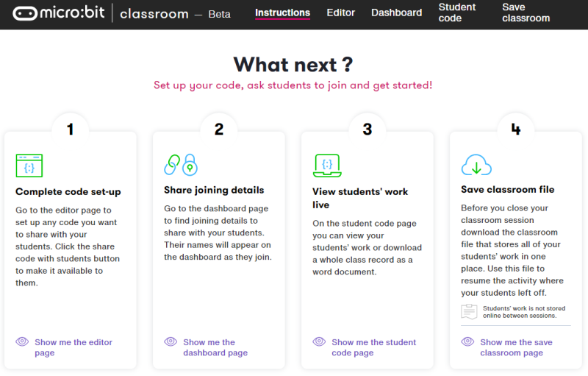Follow the Show me the editor page link
The image size is (588, 376).
coord(73,347)
